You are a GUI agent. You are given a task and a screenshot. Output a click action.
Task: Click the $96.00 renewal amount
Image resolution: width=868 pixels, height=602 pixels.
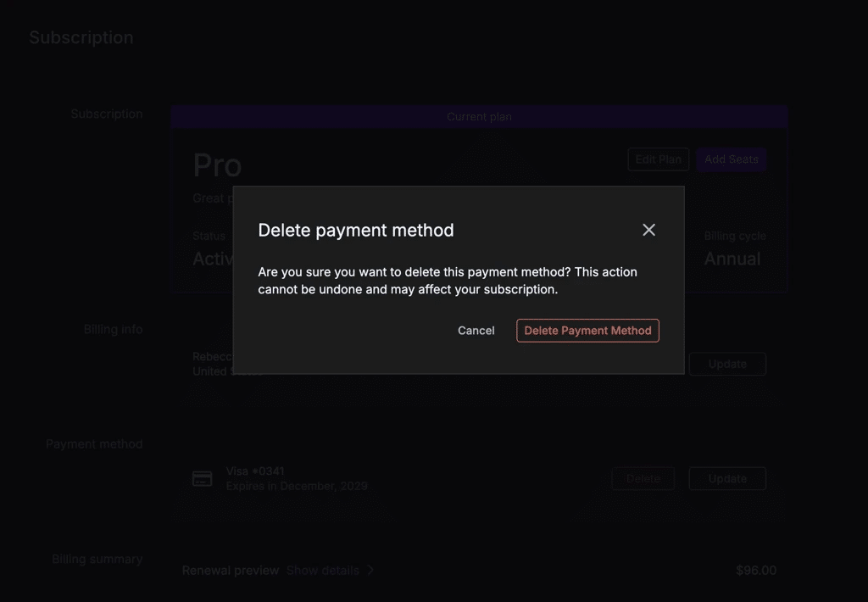[755, 570]
